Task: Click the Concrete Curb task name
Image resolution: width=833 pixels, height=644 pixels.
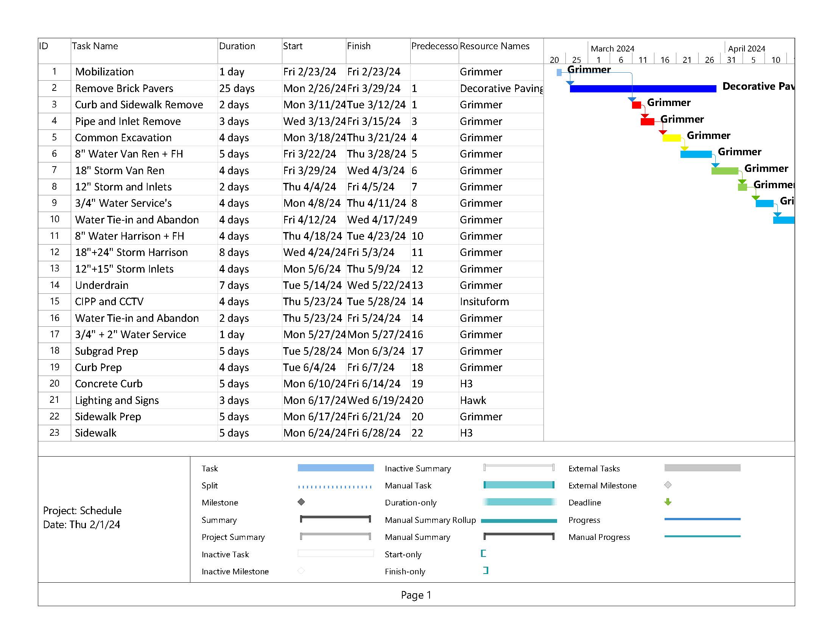Action: click(x=109, y=384)
